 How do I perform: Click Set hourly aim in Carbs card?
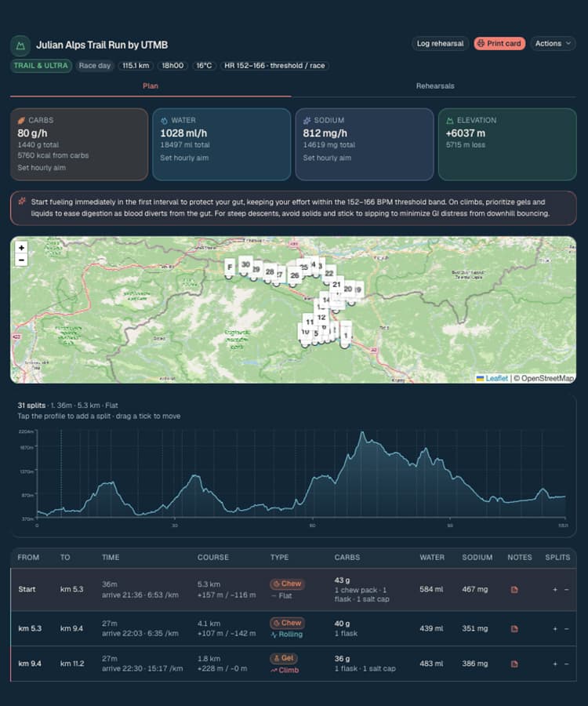42,168
